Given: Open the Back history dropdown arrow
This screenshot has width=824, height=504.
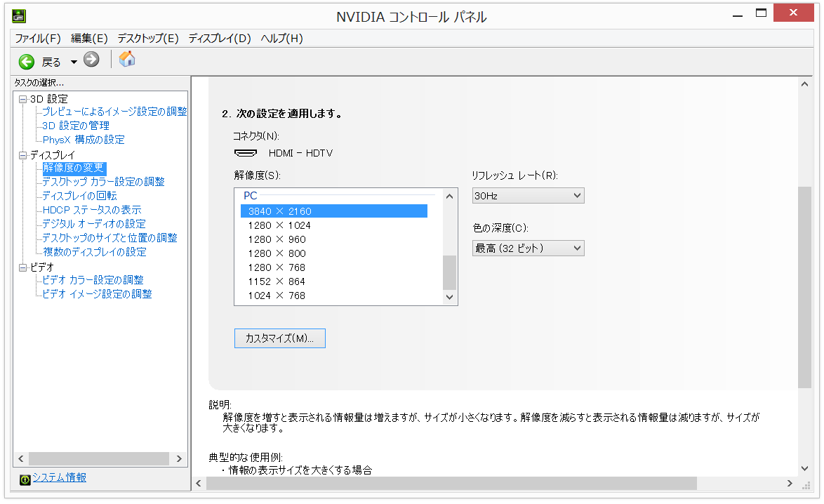Looking at the screenshot, I should pos(74,62).
